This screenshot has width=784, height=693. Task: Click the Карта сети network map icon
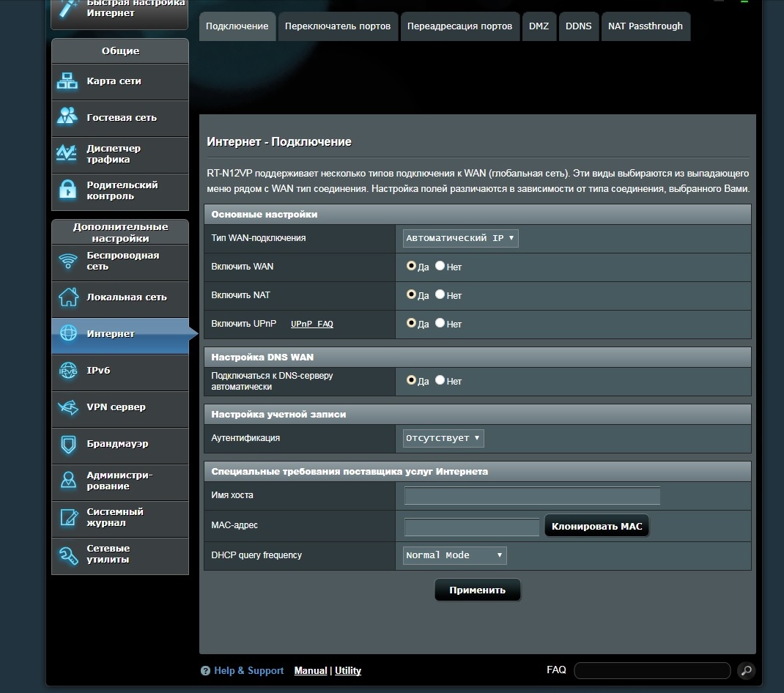pyautogui.click(x=67, y=81)
